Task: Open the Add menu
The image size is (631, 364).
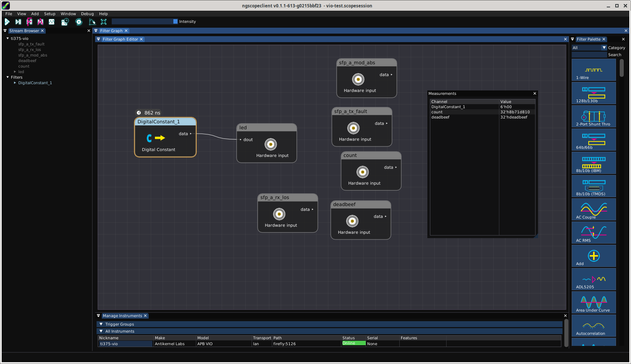Action: [35, 14]
